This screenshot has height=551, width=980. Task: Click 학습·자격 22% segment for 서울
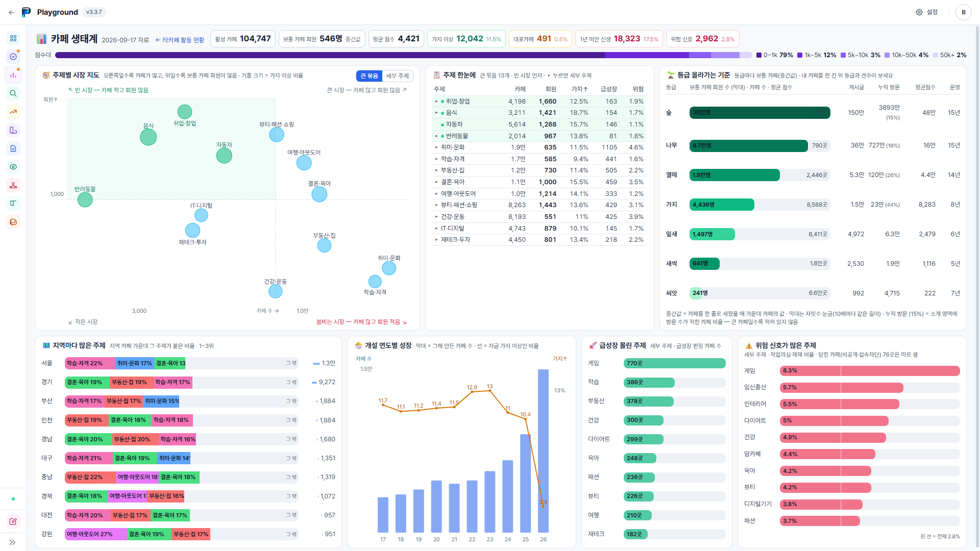(90, 363)
